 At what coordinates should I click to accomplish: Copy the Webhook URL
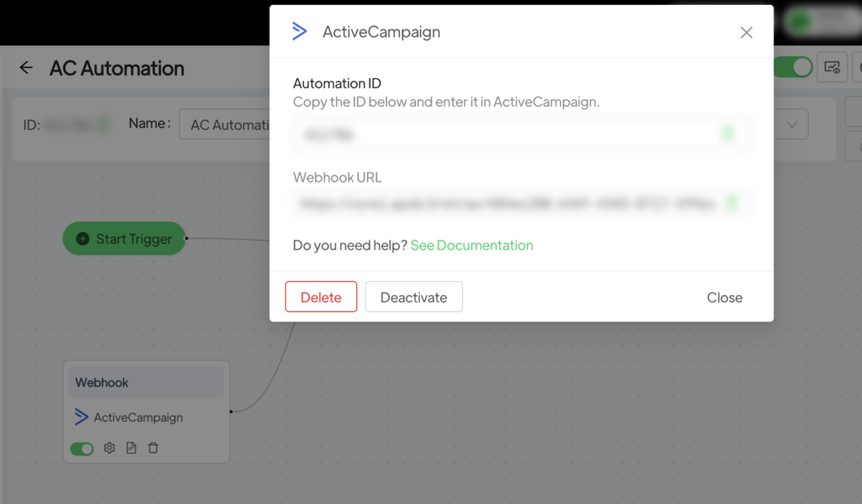731,203
